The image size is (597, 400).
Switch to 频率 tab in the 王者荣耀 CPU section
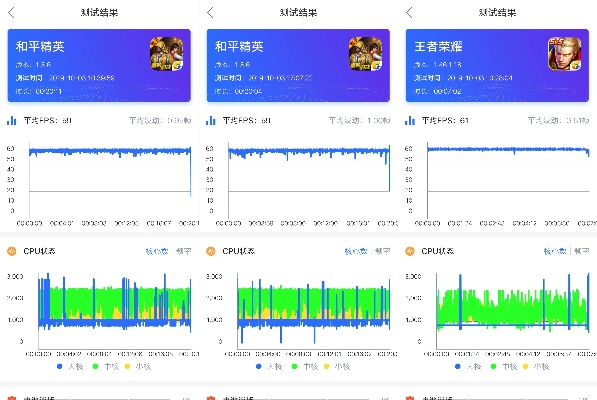[x=581, y=251]
